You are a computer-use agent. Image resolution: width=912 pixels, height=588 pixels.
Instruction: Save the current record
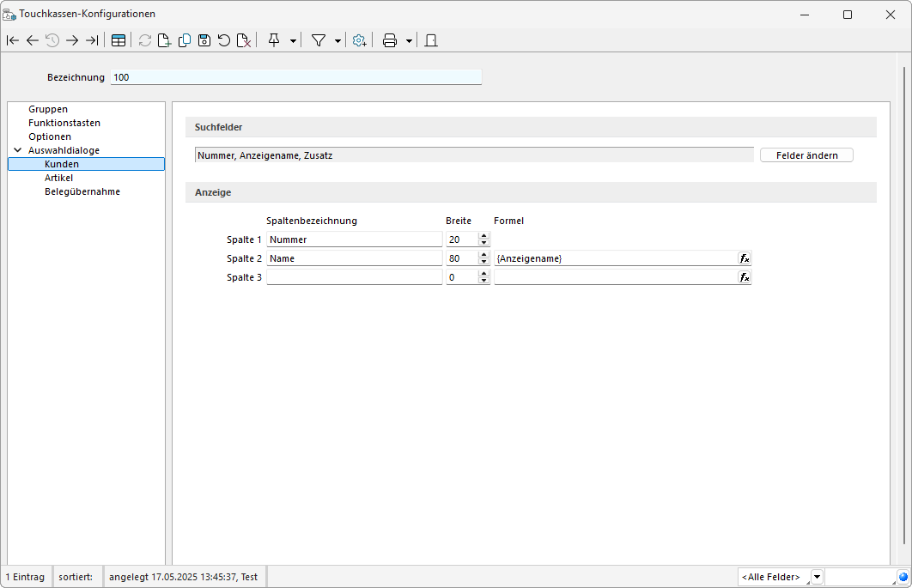pos(204,40)
